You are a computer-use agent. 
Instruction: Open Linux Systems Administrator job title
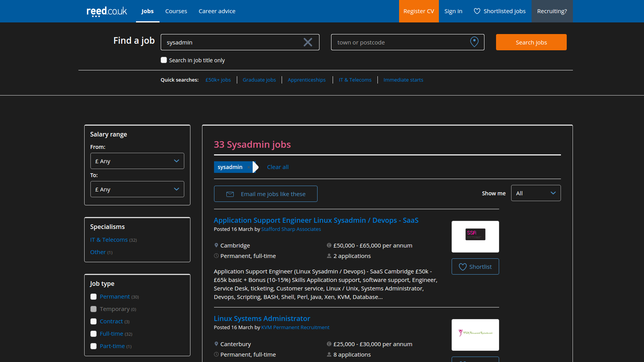pos(262,319)
